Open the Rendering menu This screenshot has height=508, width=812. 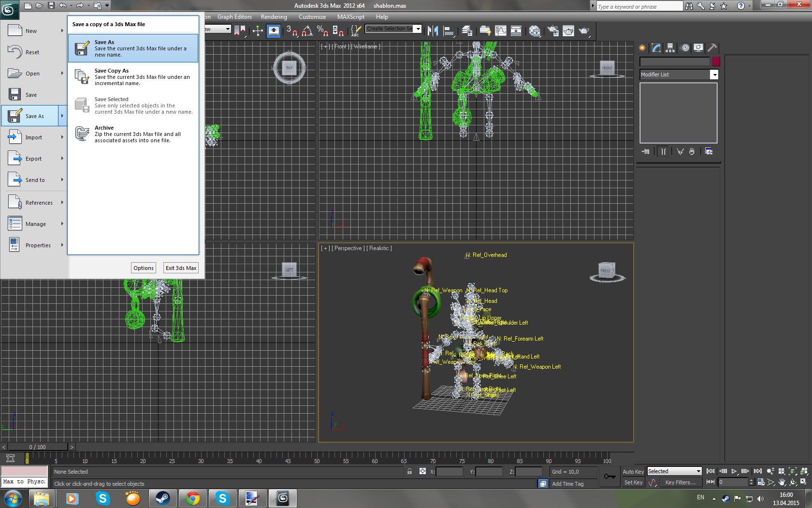coord(274,17)
